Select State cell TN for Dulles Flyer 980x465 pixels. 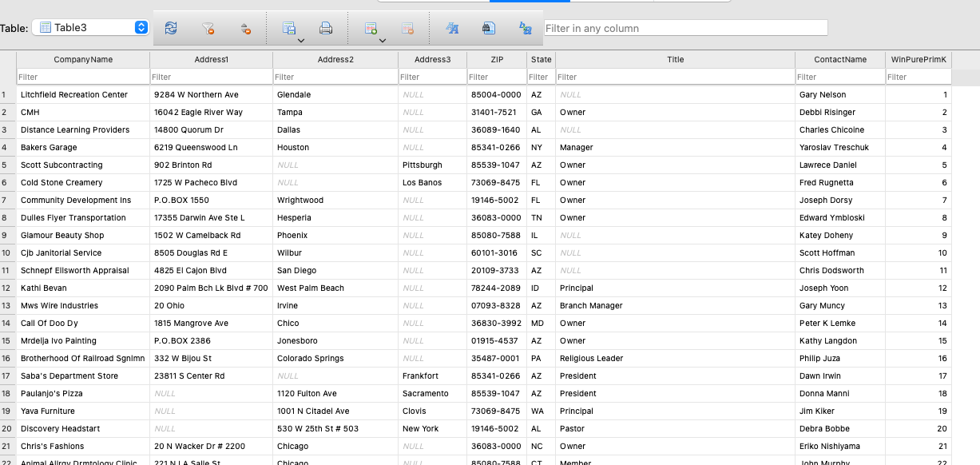[542, 217]
